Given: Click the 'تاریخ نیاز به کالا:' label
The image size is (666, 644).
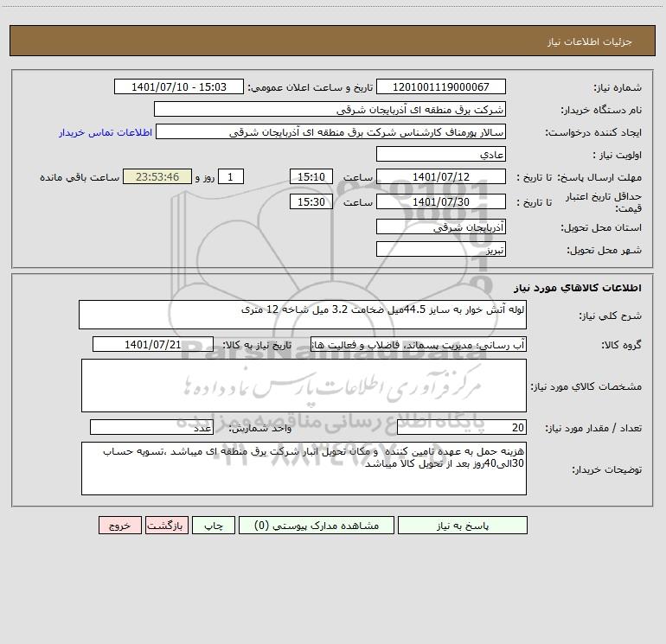Looking at the screenshot, I should pos(258,345).
